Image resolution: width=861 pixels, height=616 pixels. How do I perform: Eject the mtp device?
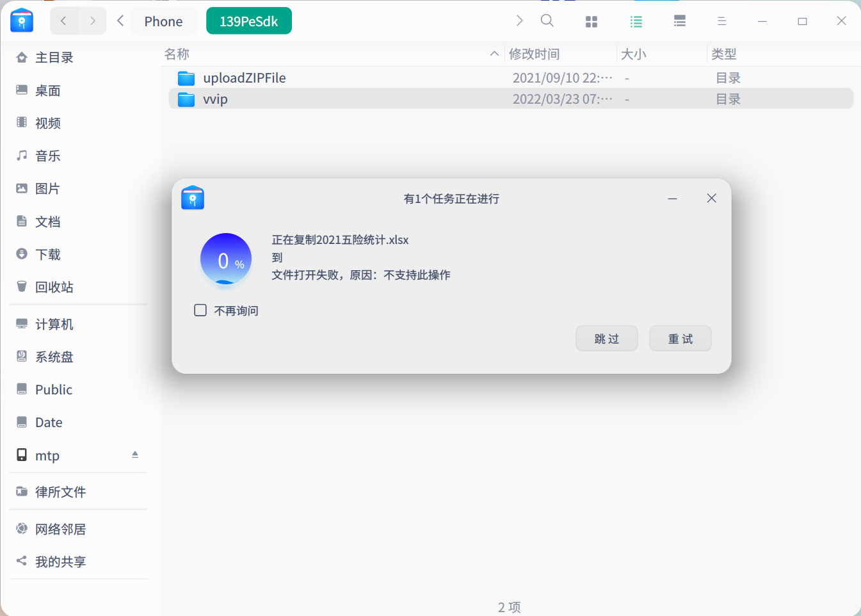[x=135, y=455]
